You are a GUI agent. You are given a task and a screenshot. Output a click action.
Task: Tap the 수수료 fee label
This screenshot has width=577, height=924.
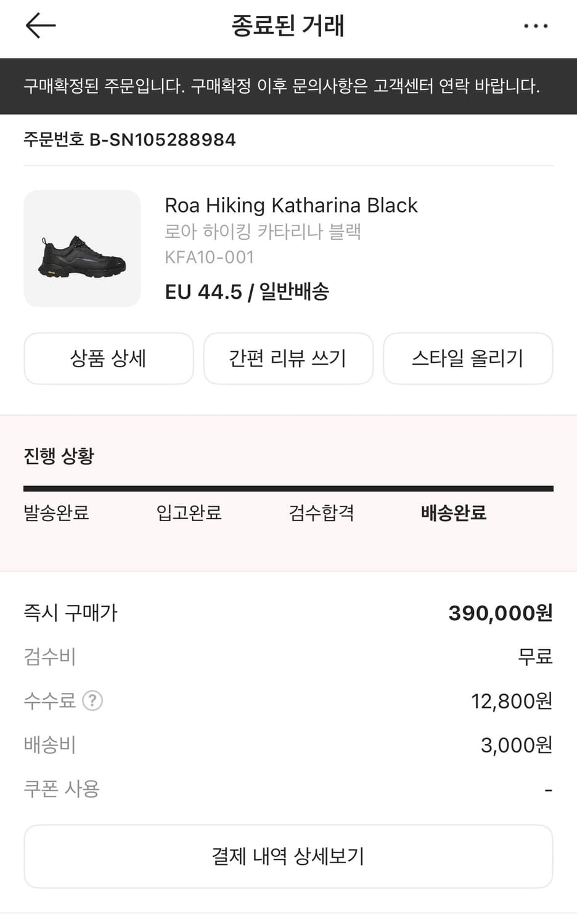(49, 700)
